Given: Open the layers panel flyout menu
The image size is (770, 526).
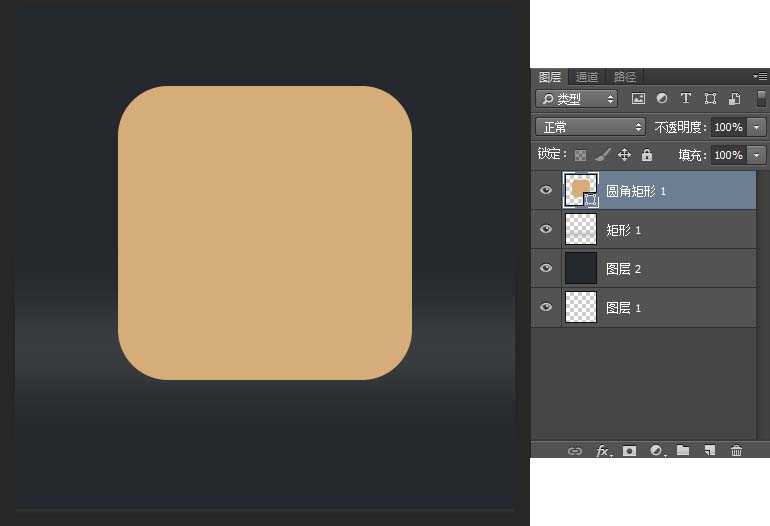Looking at the screenshot, I should click(760, 76).
